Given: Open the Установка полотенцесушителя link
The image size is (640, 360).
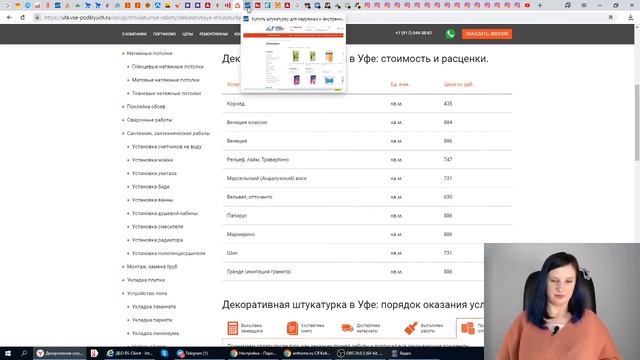Looking at the screenshot, I should pos(168,253).
